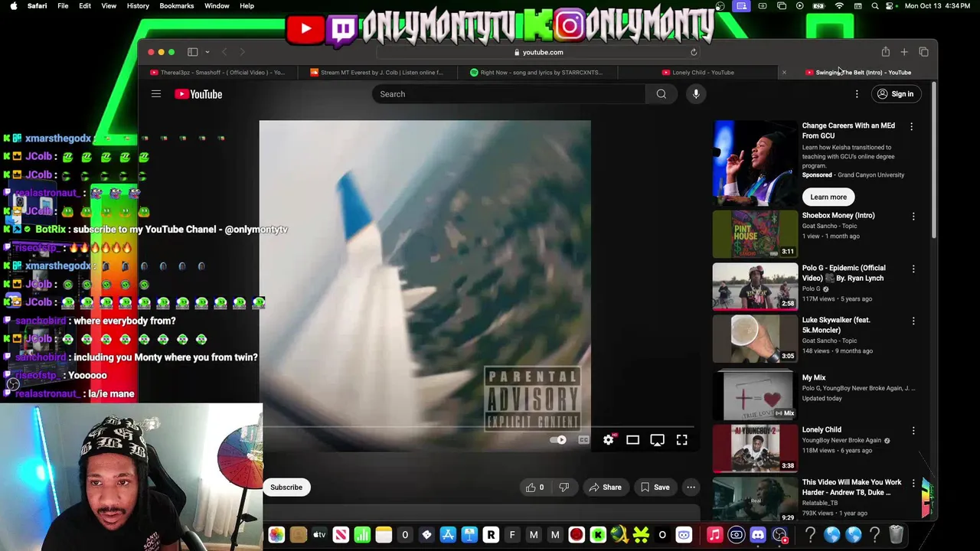
Task: Switch to Lonely Child - YouTube tab
Action: click(698, 73)
